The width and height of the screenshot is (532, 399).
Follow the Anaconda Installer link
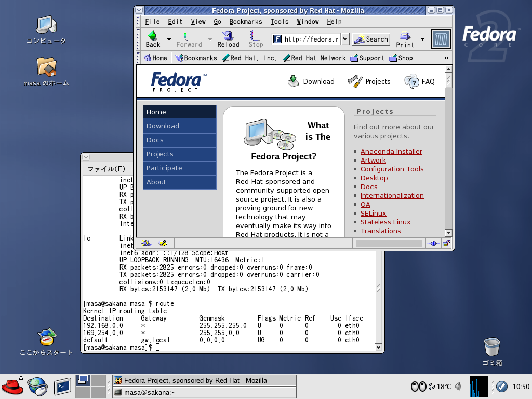[391, 151]
